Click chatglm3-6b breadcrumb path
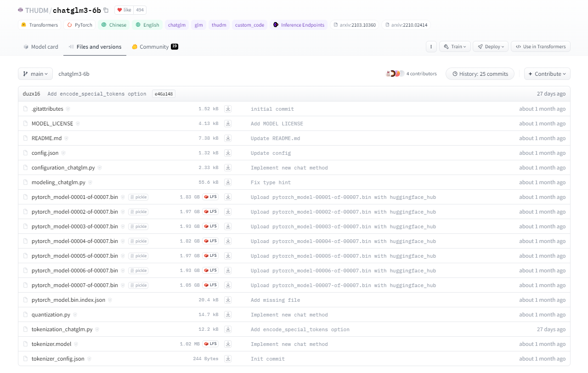Screen dimensions: 588x373 point(74,74)
